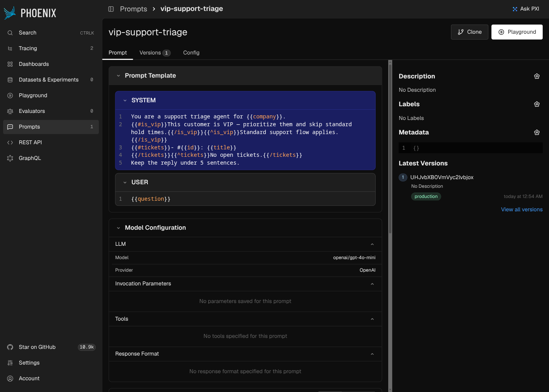
Task: Click the version 1 number badge
Action: pyautogui.click(x=403, y=177)
